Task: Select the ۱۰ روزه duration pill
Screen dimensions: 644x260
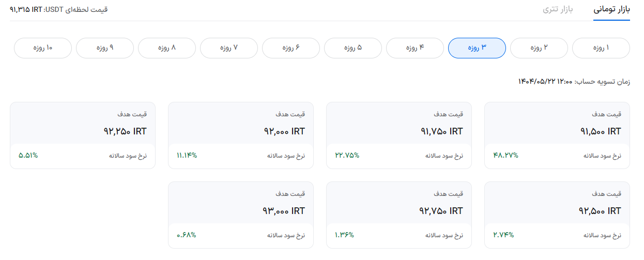Action: (x=42, y=48)
